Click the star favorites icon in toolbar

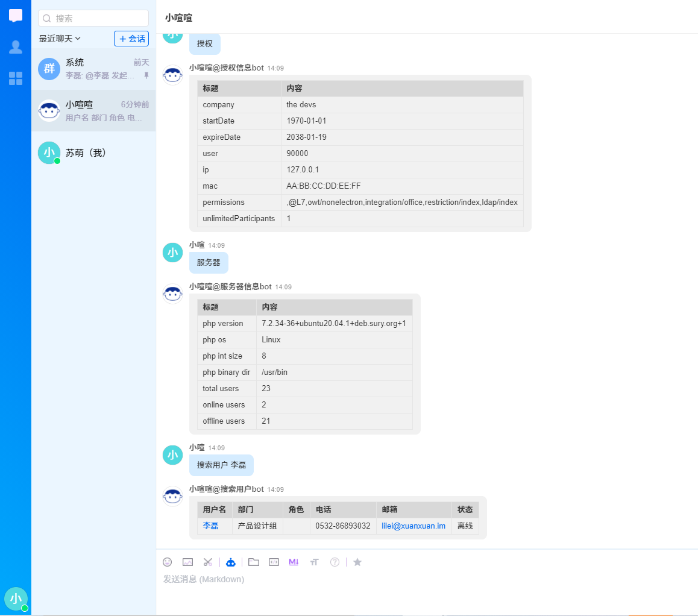click(357, 562)
